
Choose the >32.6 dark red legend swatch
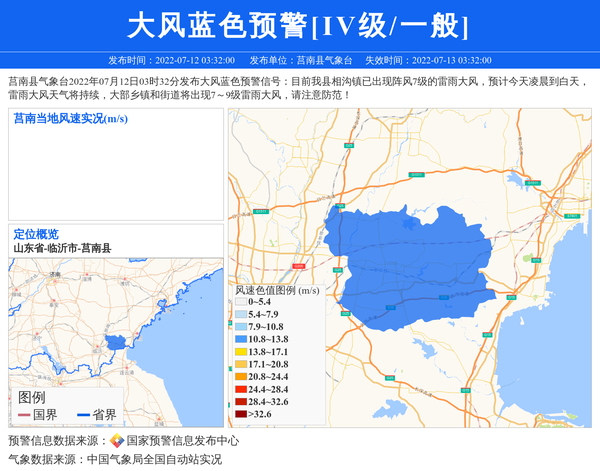(x=241, y=414)
